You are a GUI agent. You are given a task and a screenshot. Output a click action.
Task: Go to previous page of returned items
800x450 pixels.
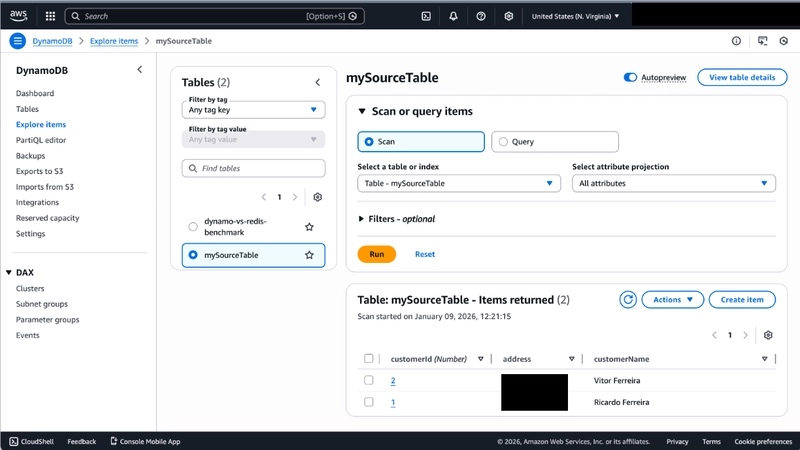[x=714, y=335]
